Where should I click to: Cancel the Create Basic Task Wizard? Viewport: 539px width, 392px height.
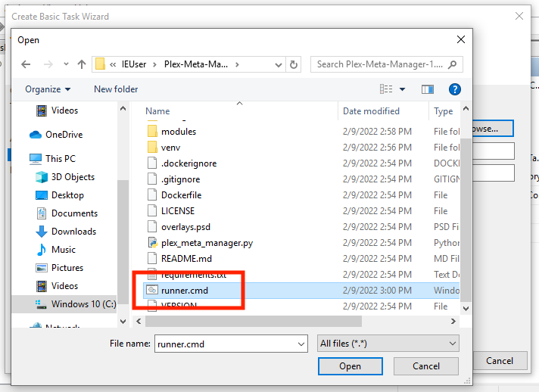[x=500, y=361]
